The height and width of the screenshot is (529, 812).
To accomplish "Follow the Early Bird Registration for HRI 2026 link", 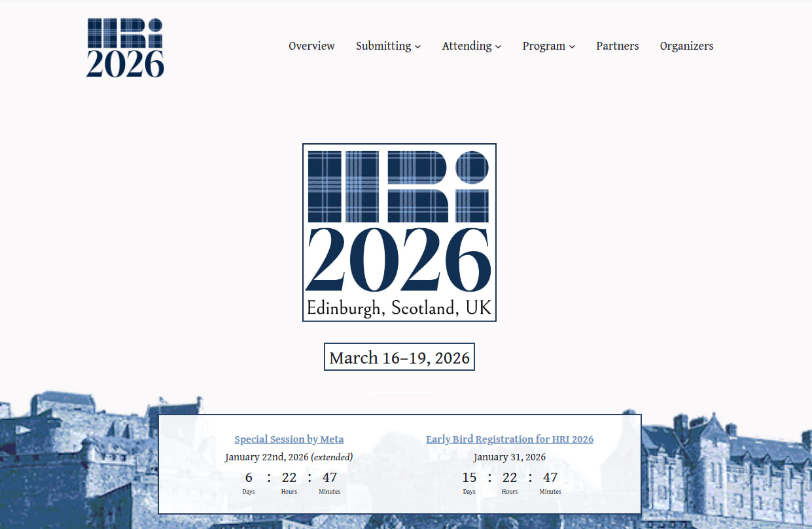I will tap(510, 439).
